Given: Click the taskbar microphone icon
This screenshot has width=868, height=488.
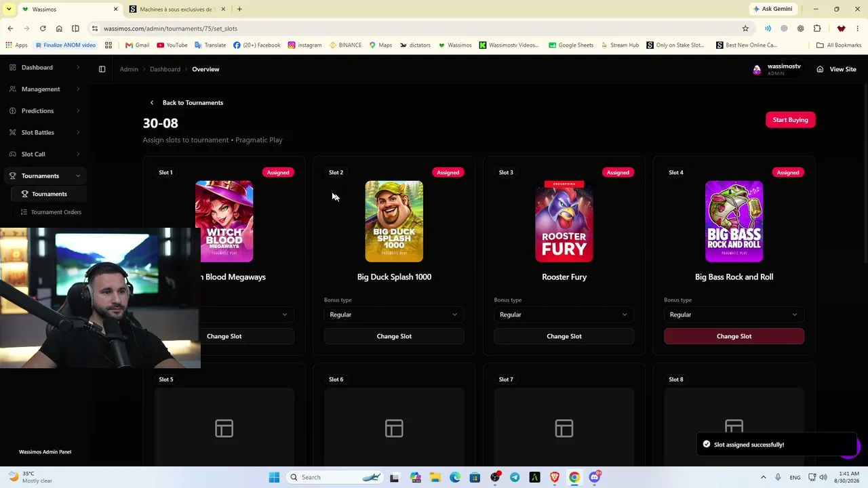Looking at the screenshot, I should [778, 477].
